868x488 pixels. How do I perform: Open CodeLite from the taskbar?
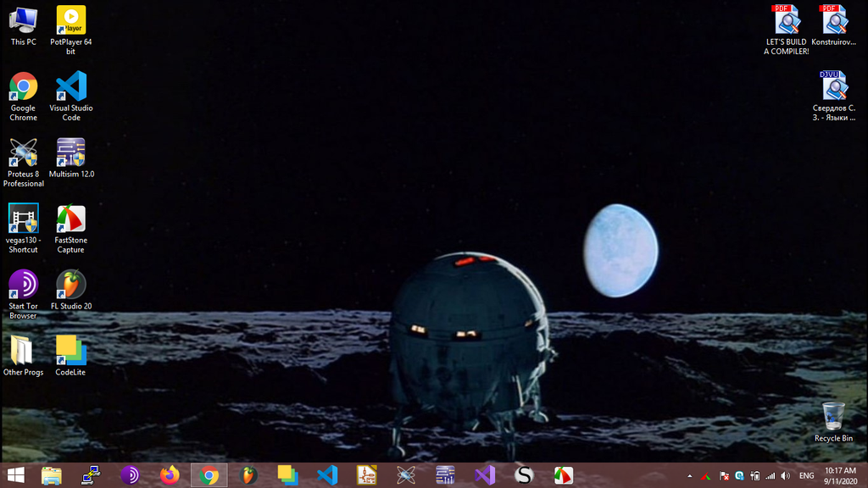[x=288, y=475]
